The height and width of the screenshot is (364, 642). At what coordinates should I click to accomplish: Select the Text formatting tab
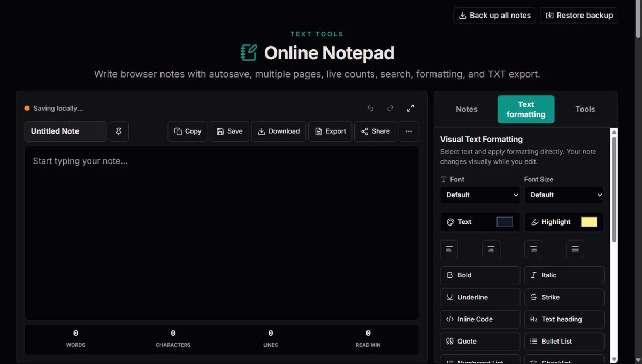pyautogui.click(x=526, y=109)
